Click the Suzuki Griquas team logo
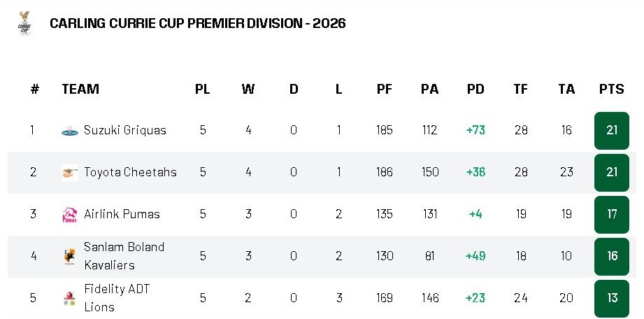 69,131
